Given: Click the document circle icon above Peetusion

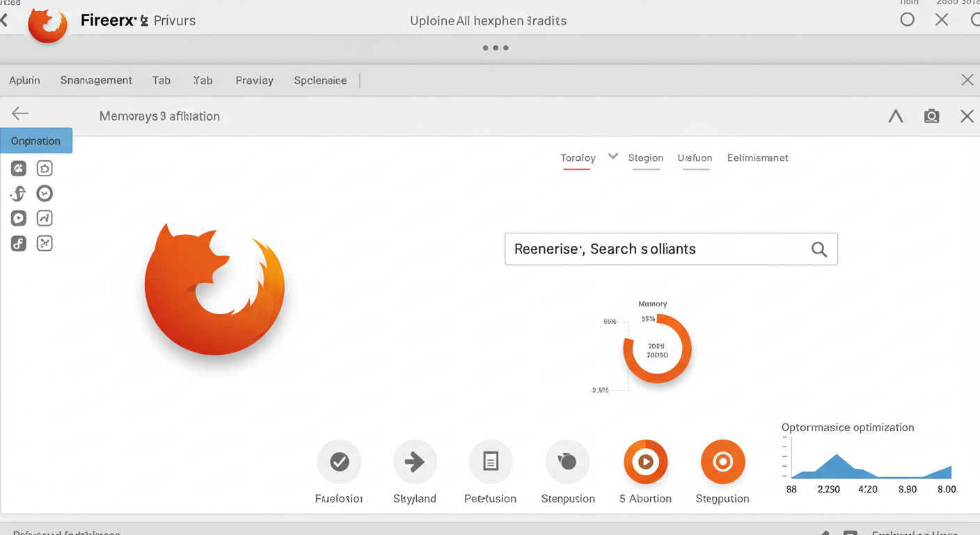Looking at the screenshot, I should coord(491,462).
